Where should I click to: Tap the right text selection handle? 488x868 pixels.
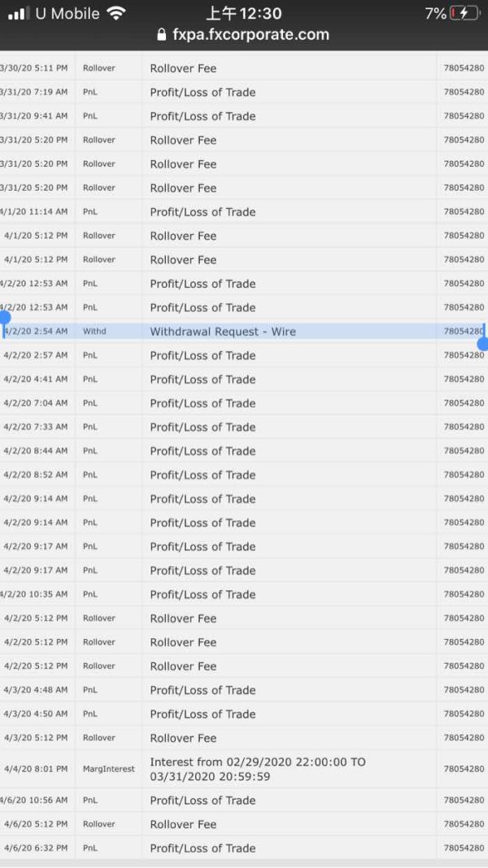coord(483,343)
